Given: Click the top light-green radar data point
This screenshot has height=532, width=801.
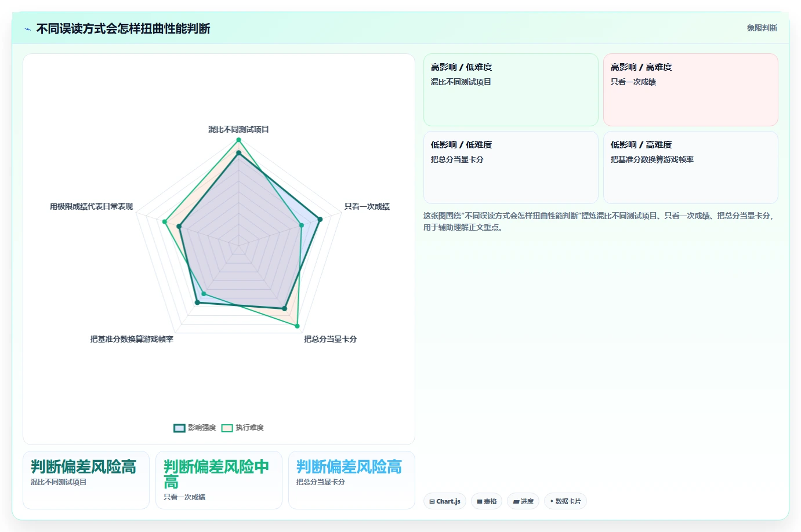Looking at the screenshot, I should click(x=238, y=140).
